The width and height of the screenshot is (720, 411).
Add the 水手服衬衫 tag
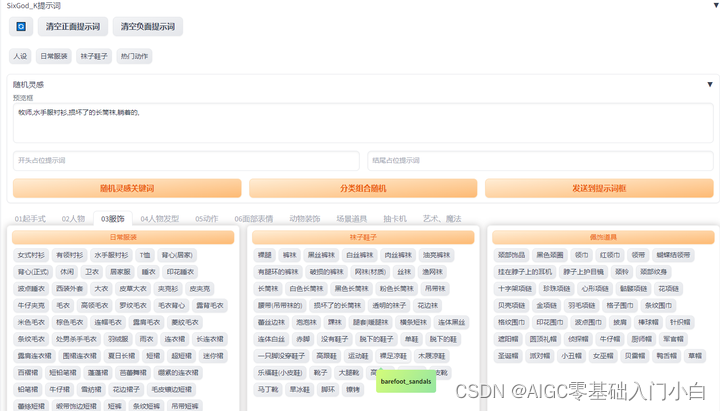111,255
